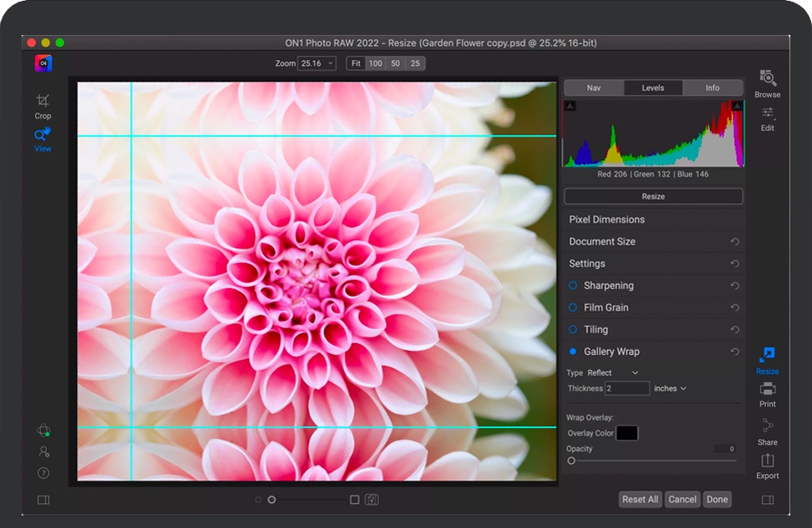Click the Done button
The height and width of the screenshot is (528, 812).
[x=717, y=499]
